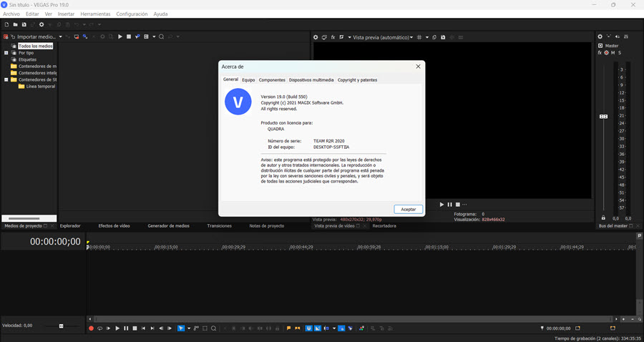Screen dimensions: 644x342
Task: Open the Generador de medios tab
Action: [168, 226]
